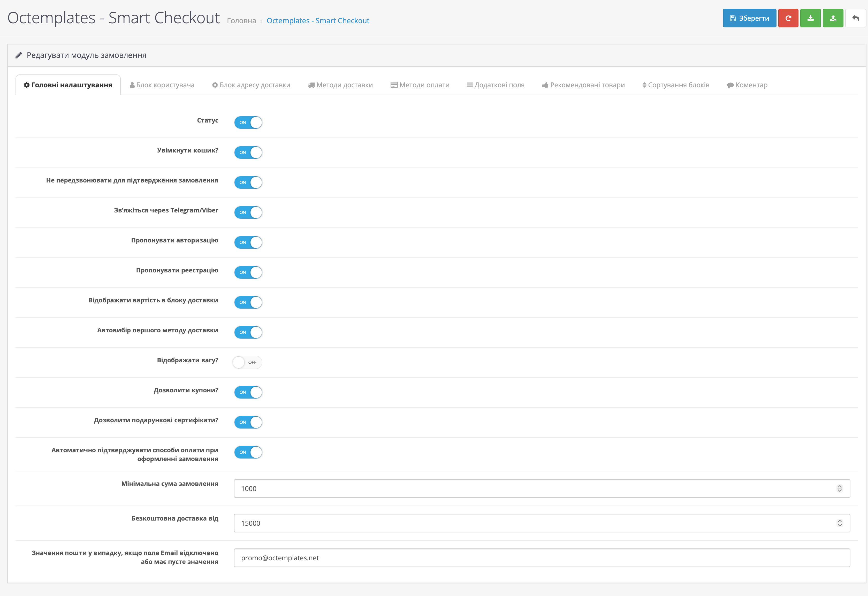Click stepper arrows in Безкоштовна доставка від
868x596 pixels.
(x=840, y=523)
